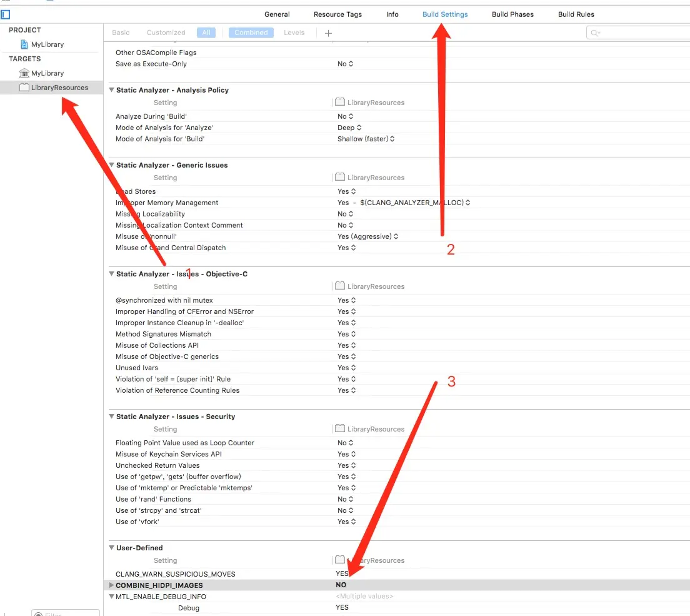Open Mode of Analysis for 'Build' popup
Image resolution: width=690 pixels, height=616 pixels.
366,139
